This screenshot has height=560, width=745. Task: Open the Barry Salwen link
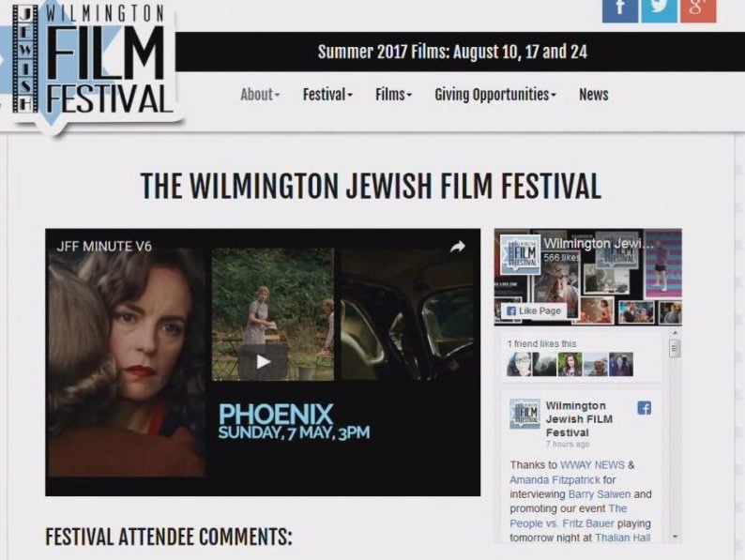[600, 494]
